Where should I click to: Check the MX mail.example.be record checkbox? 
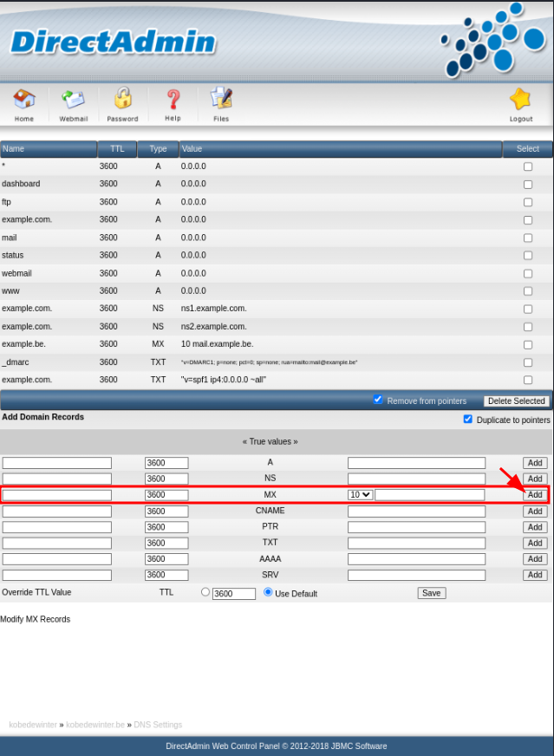(528, 345)
